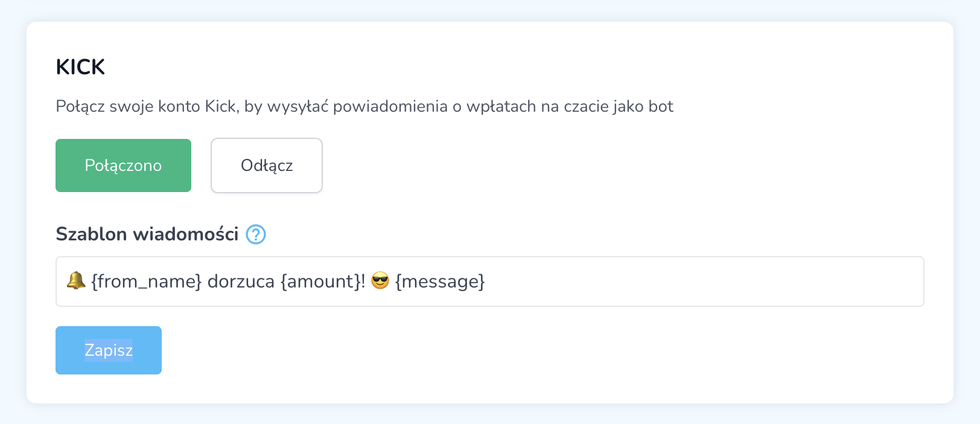Open the help tooltip for Szablon wiadomości
The width and height of the screenshot is (980, 424).
256,234
